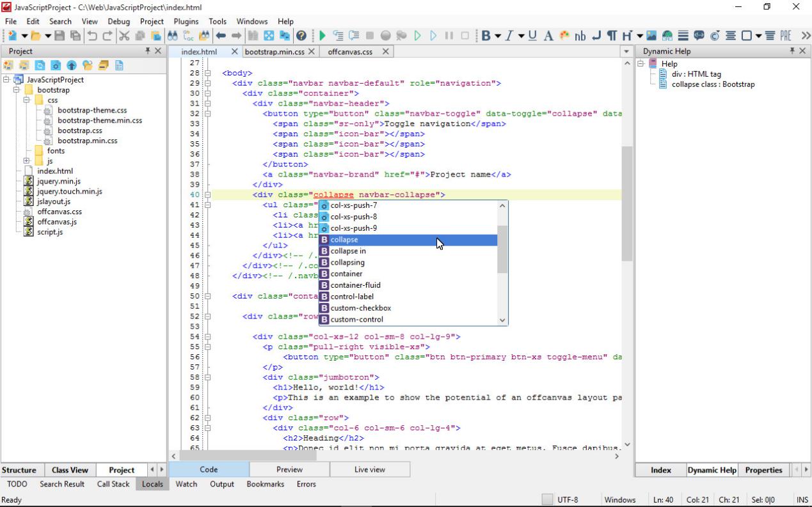Click the UTF-8 encoding status bar entry
This screenshot has width=812, height=507.
567,500
